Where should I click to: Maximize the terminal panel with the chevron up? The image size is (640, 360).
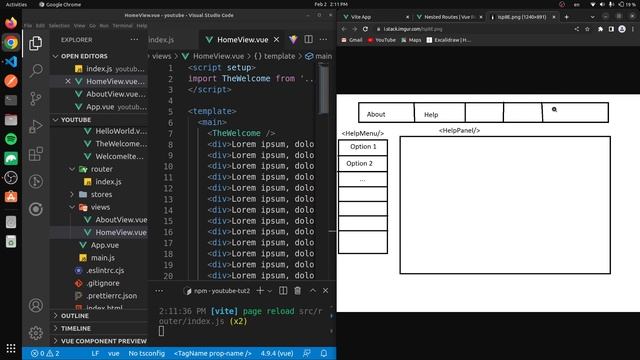pyautogui.click(x=312, y=291)
